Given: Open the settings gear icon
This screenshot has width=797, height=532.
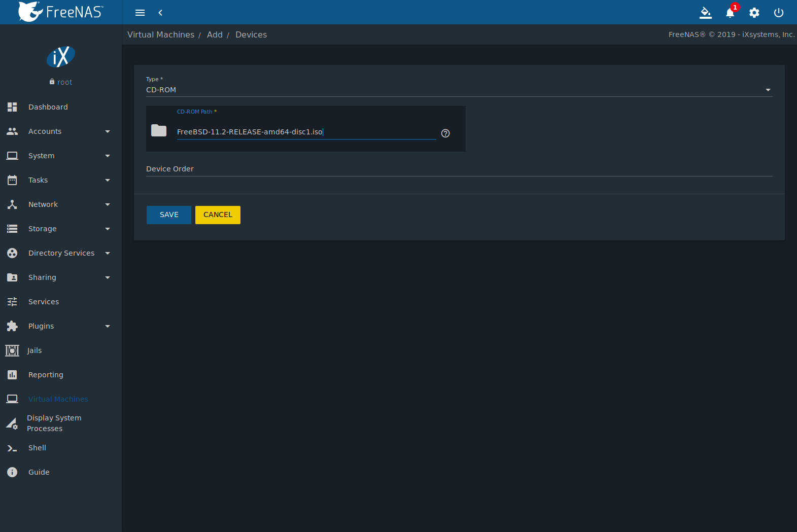Looking at the screenshot, I should point(754,13).
